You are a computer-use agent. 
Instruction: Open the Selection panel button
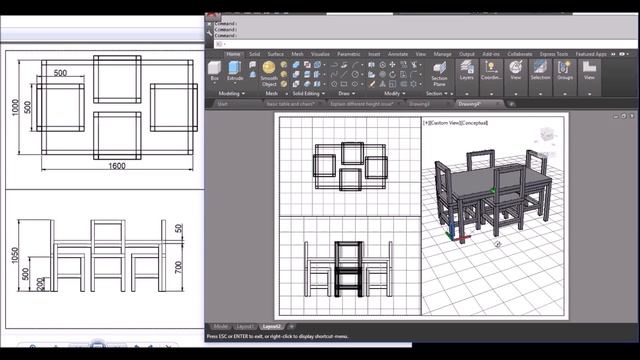pos(540,70)
